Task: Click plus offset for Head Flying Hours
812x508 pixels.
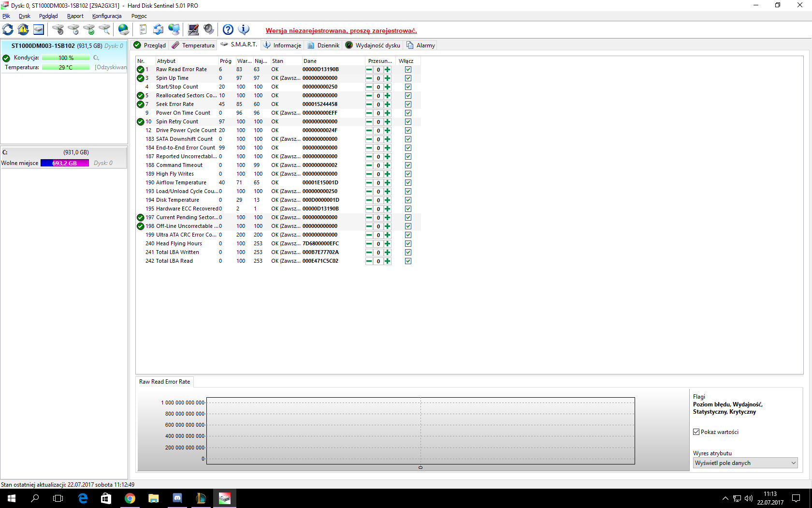Action: tap(387, 244)
